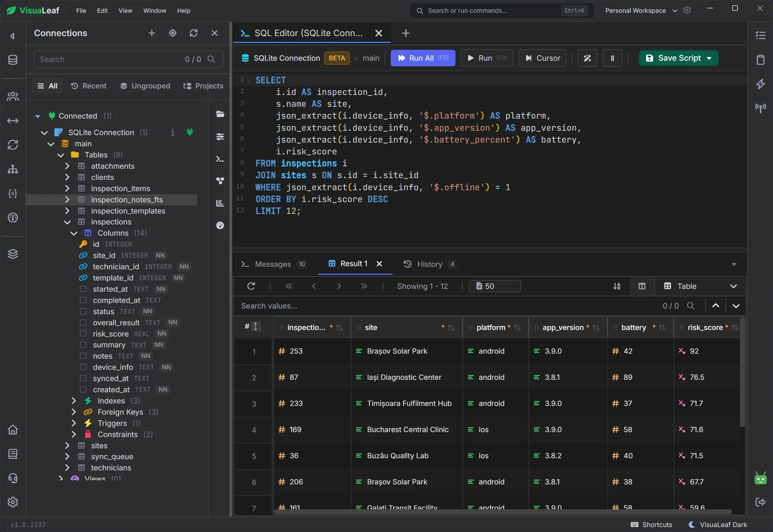
Task: Toggle checkbox icon beside summary column
Action: click(x=83, y=345)
